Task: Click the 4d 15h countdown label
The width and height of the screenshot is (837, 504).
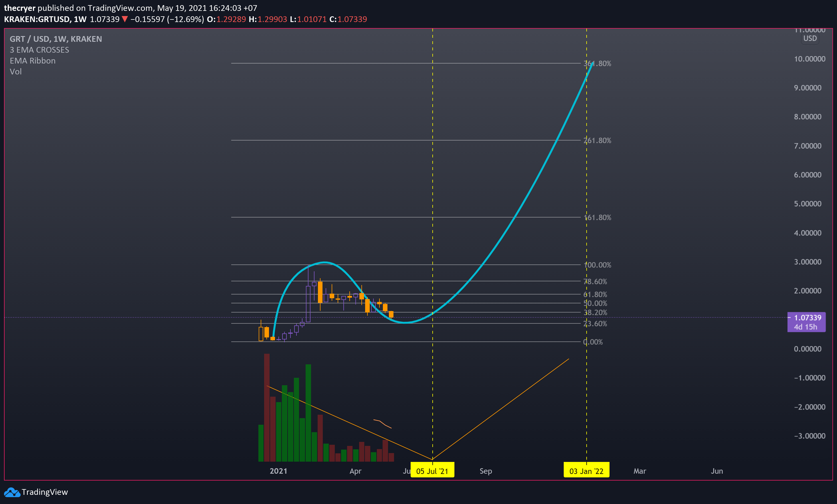Action: pos(806,327)
